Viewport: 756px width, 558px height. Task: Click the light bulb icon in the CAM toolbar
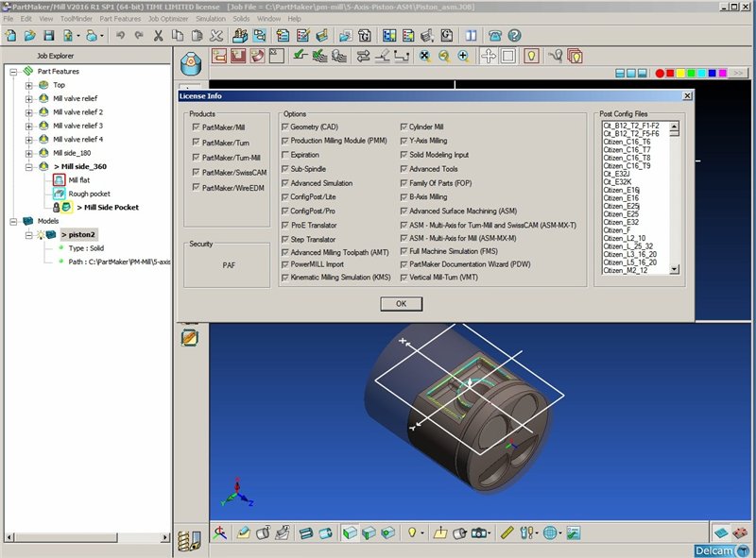[x=531, y=57]
